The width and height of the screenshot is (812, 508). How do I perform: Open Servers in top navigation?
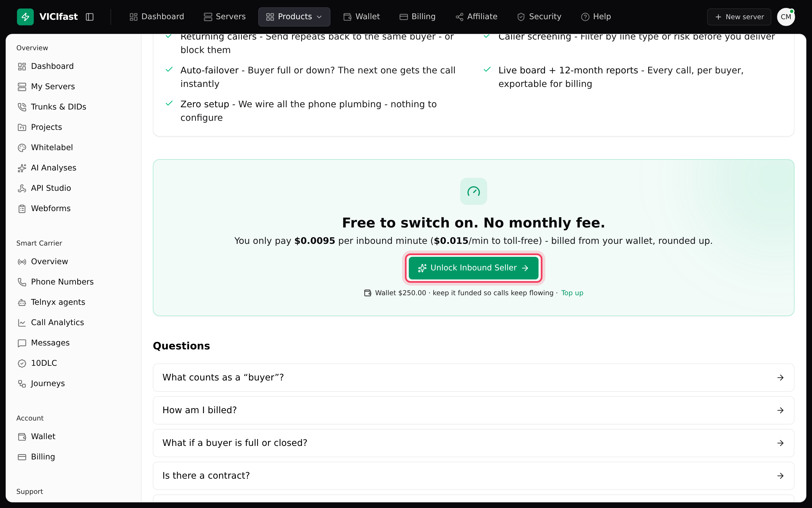[225, 17]
